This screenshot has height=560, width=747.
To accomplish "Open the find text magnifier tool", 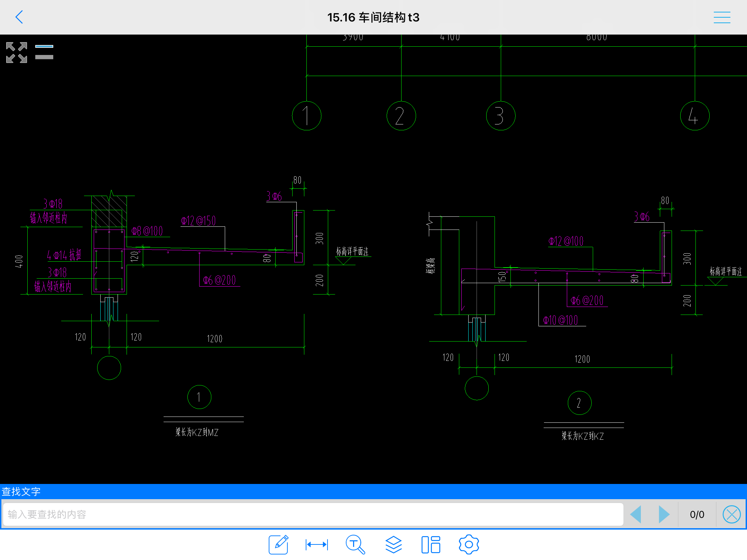I will [355, 544].
